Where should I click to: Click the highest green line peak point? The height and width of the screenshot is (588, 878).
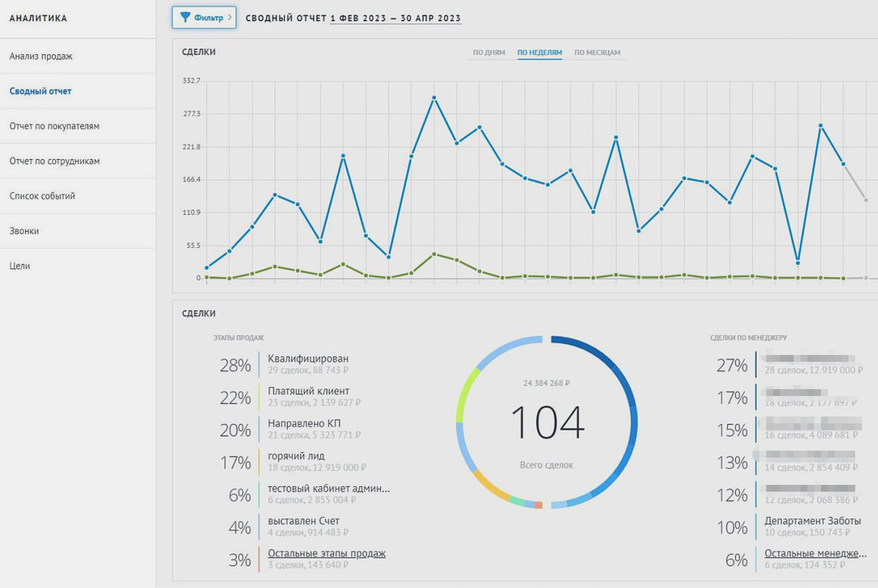click(434, 254)
